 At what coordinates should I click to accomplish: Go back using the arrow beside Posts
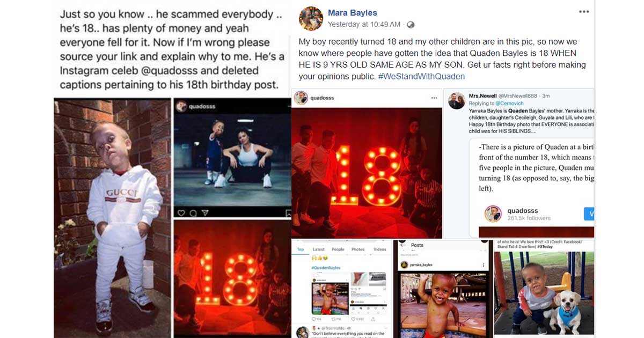pyautogui.click(x=402, y=245)
